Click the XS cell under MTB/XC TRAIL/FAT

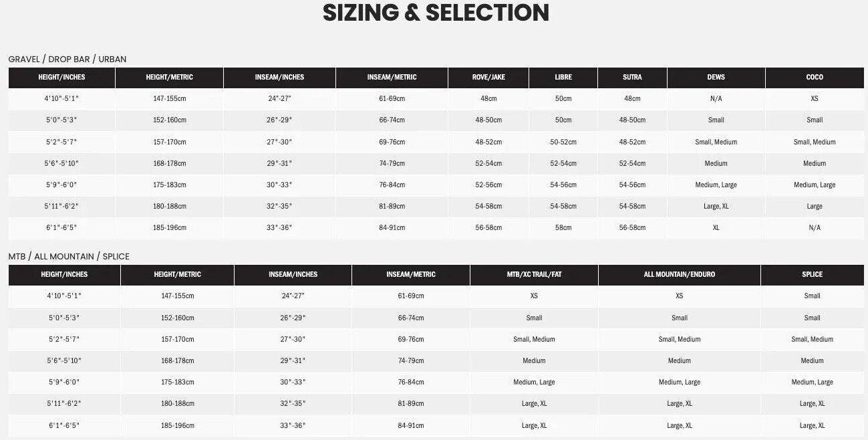click(534, 296)
